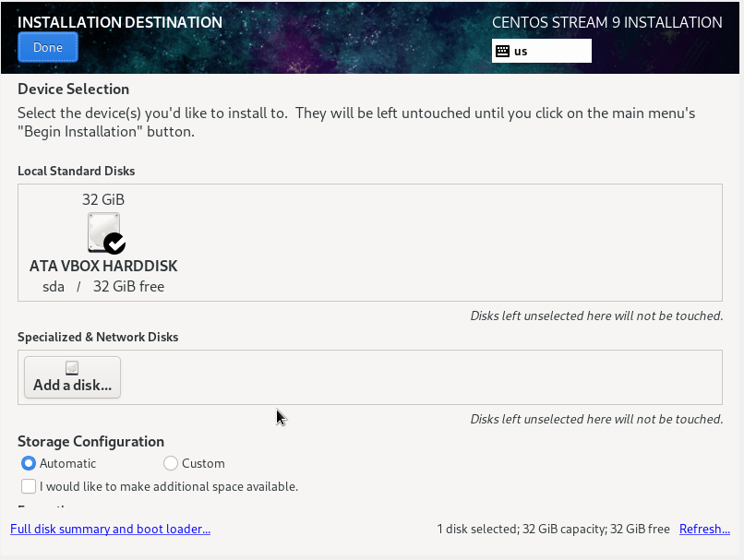Click the "Device Selection" heading

pyautogui.click(x=74, y=89)
